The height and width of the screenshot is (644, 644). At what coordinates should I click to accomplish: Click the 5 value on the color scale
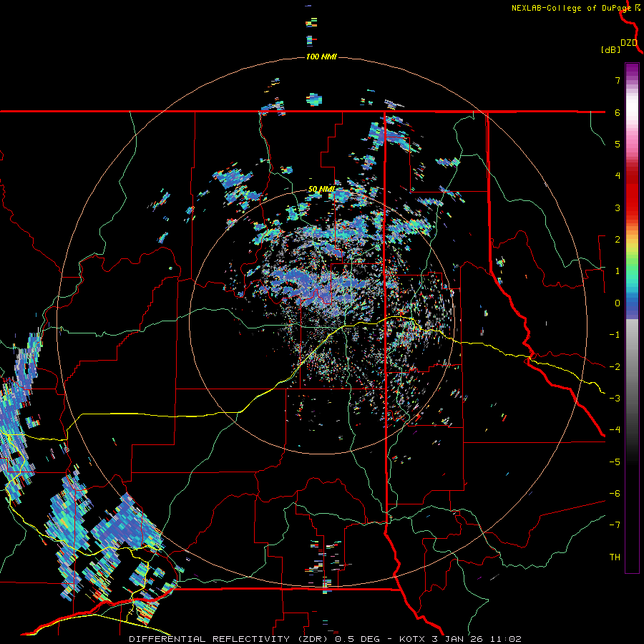click(x=618, y=144)
